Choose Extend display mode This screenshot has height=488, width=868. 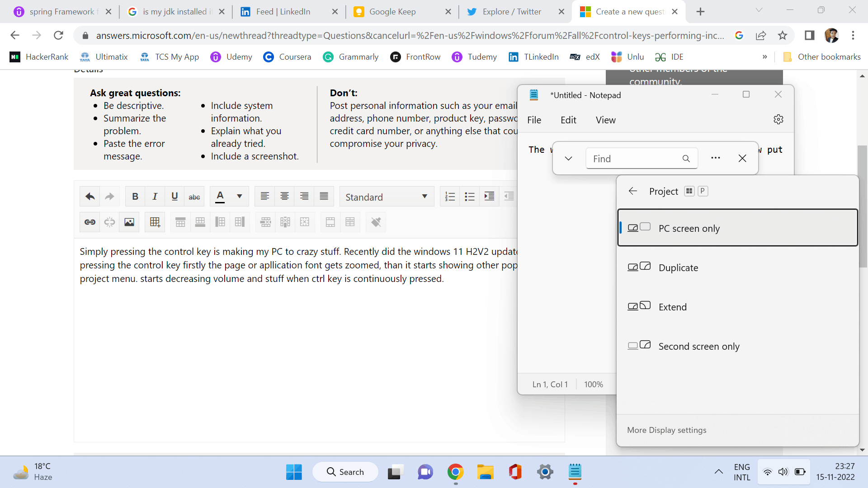[737, 307]
